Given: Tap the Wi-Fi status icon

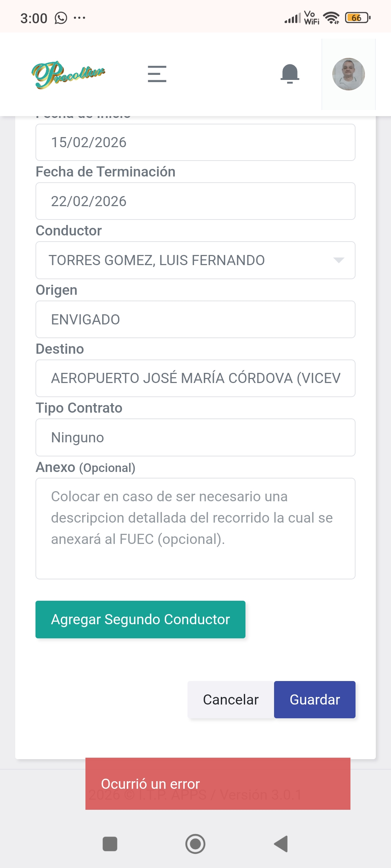Looking at the screenshot, I should coord(331,18).
